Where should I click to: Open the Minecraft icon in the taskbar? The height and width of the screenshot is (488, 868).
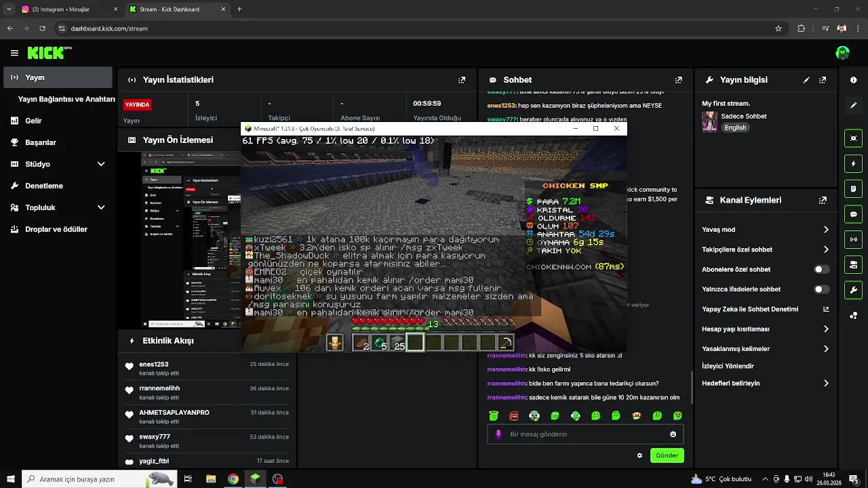coord(255,479)
